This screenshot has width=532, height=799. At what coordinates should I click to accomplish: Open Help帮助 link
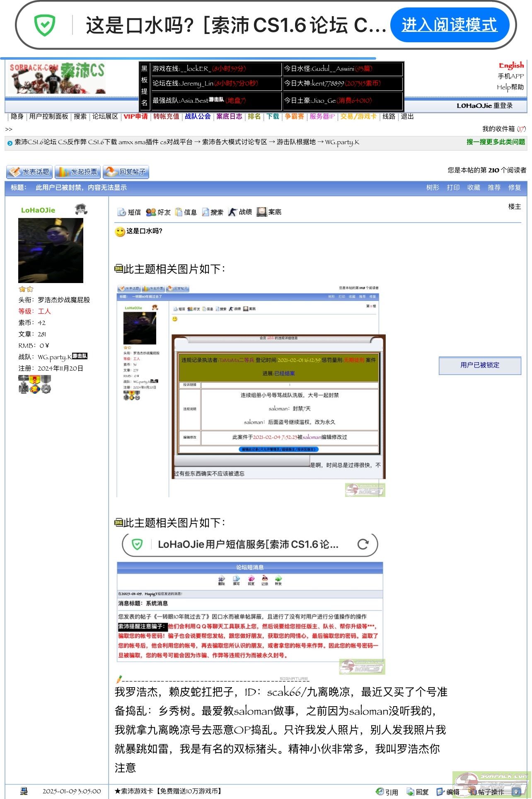[x=510, y=87]
